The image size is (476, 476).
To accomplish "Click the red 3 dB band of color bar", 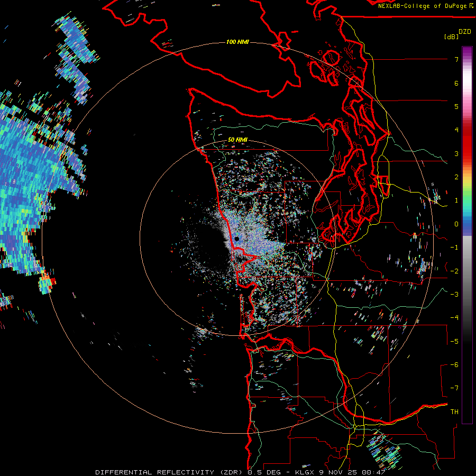I will click(x=467, y=153).
